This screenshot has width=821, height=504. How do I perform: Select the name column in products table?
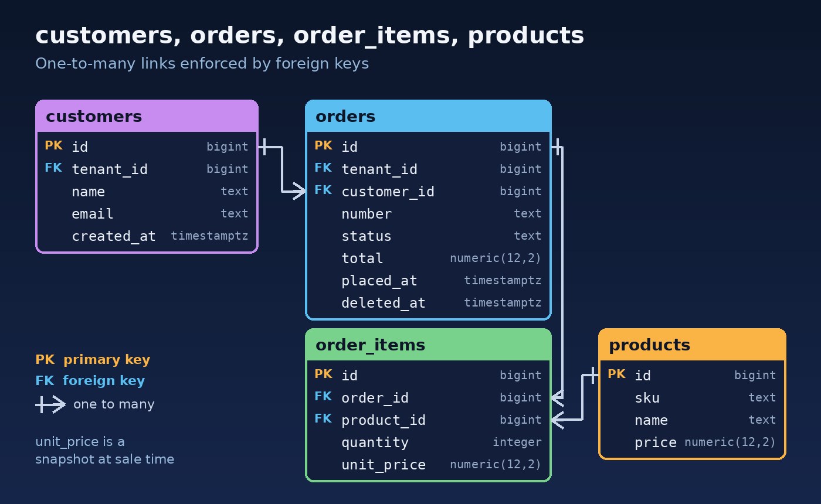[x=692, y=420]
